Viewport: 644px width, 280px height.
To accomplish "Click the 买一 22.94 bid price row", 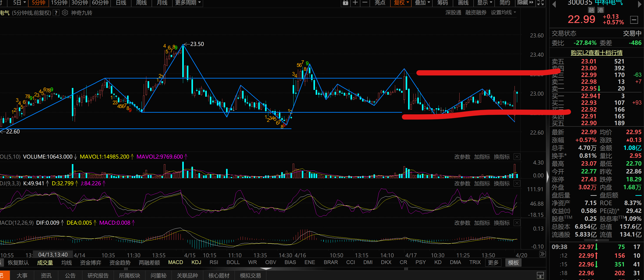I will pos(596,96).
